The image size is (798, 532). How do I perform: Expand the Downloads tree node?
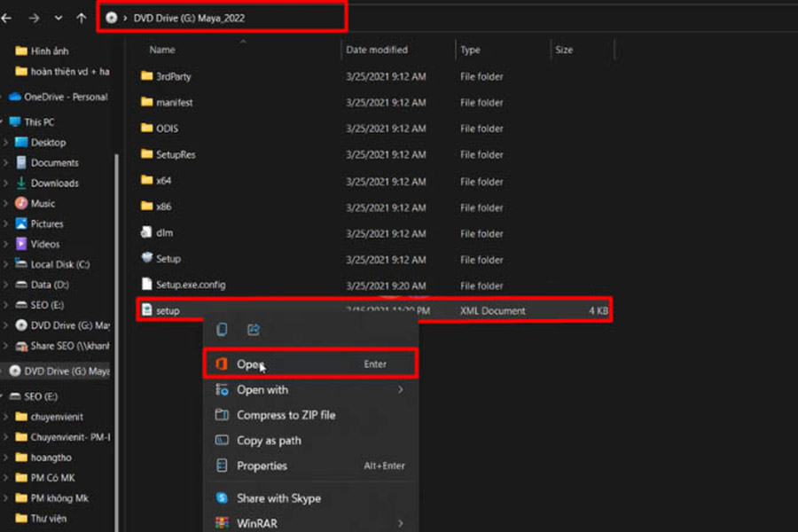[5, 184]
